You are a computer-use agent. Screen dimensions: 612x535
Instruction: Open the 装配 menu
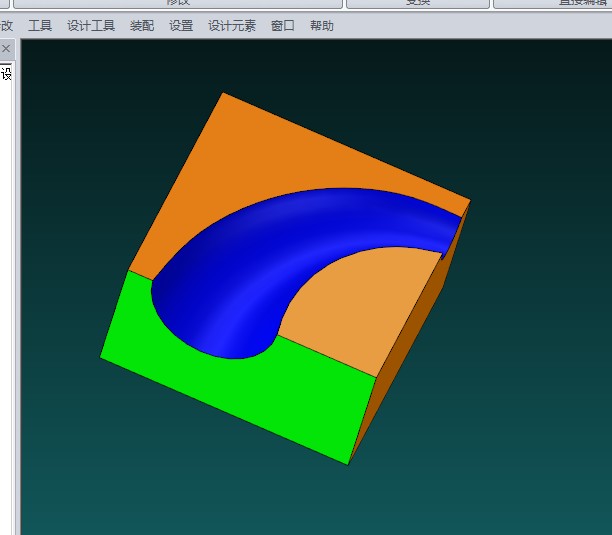[x=142, y=26]
